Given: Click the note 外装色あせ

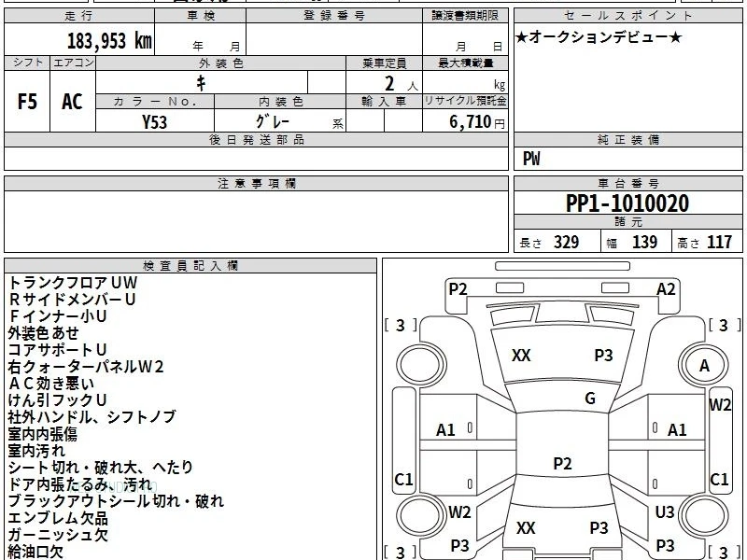Looking at the screenshot, I should 43,333.
